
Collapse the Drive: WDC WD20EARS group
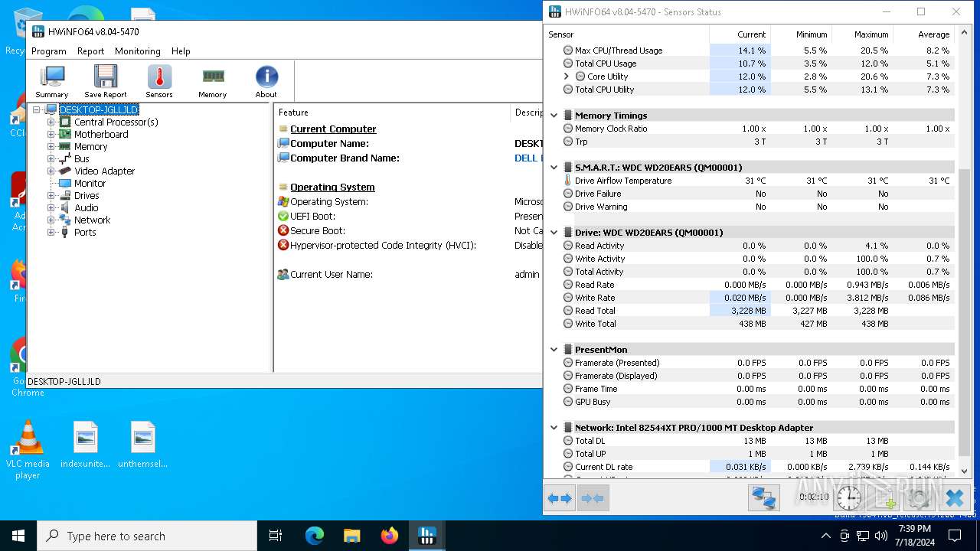[x=554, y=232]
